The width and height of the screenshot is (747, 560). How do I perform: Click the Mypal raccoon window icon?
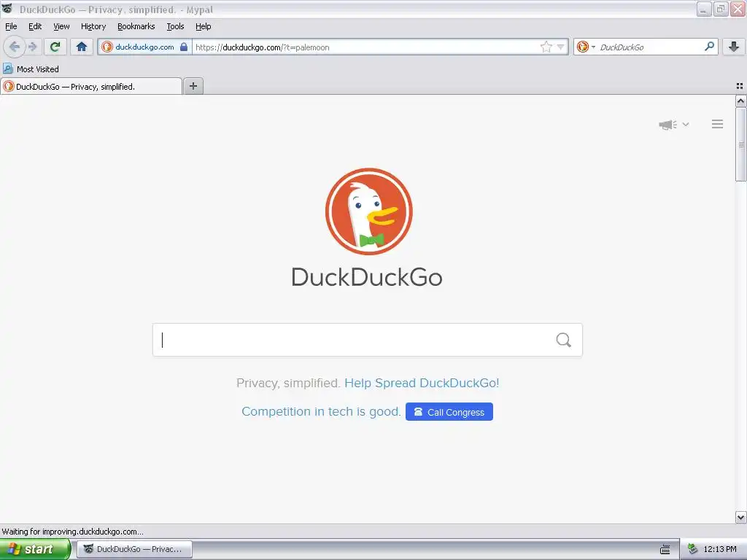[x=7, y=9]
